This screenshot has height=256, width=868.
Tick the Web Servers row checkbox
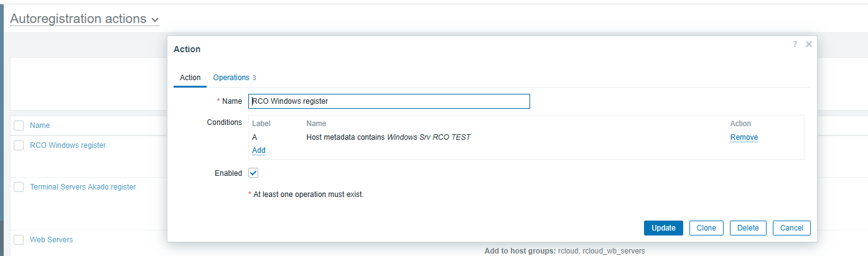(x=19, y=240)
